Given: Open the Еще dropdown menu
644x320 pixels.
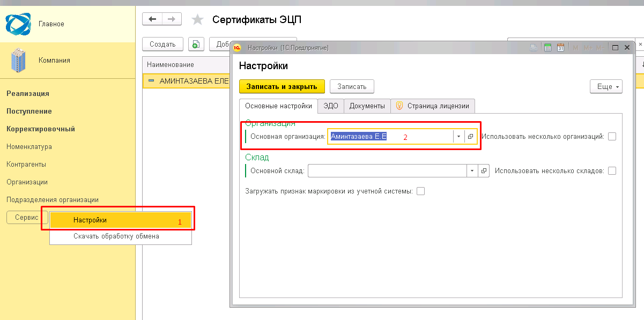Looking at the screenshot, I should [606, 86].
